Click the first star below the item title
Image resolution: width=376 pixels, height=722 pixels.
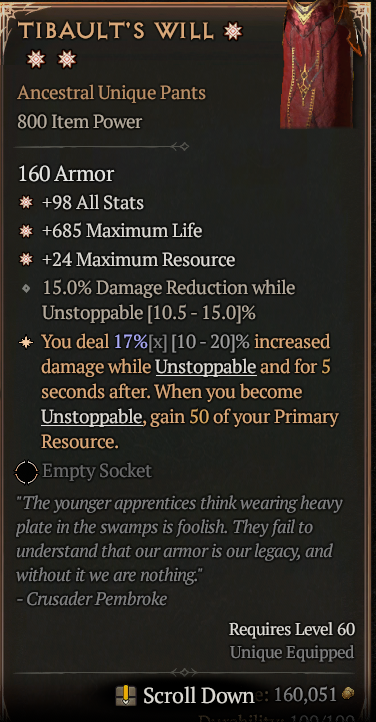[36, 59]
